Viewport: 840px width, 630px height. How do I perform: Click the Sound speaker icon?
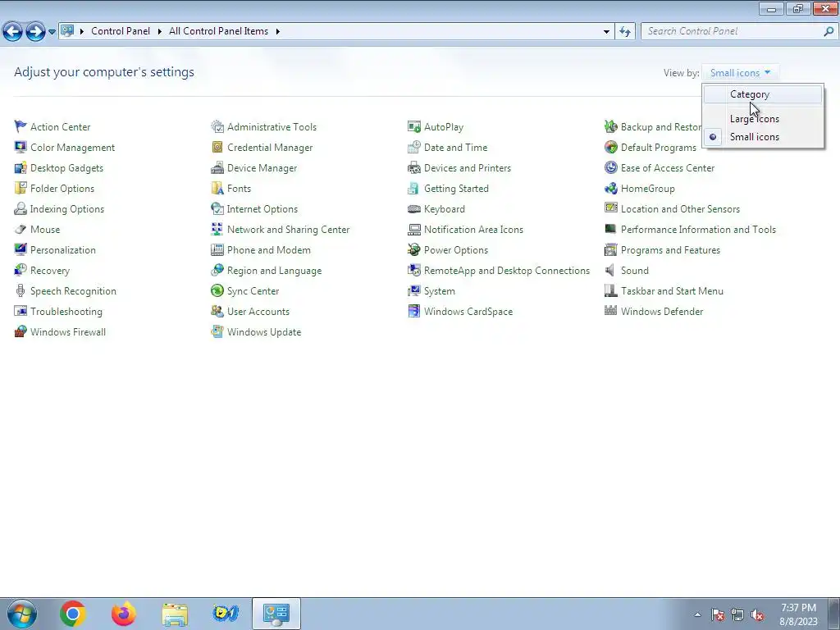(x=610, y=270)
